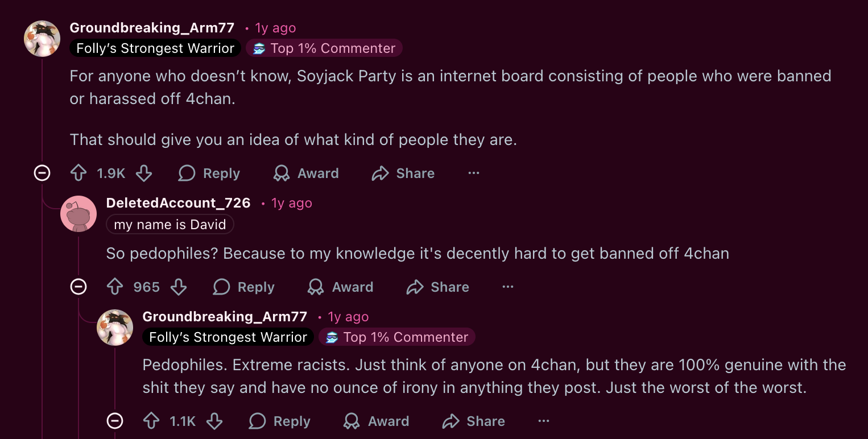Screen dimensions: 868x439
Task: Upvote the reply with 1.1K votes
Action: tap(151, 421)
